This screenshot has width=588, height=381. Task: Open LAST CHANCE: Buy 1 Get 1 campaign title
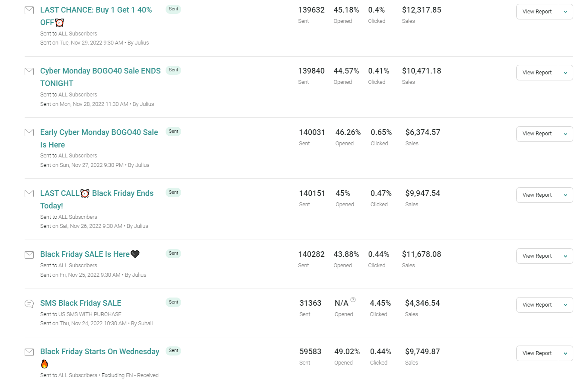pos(96,16)
